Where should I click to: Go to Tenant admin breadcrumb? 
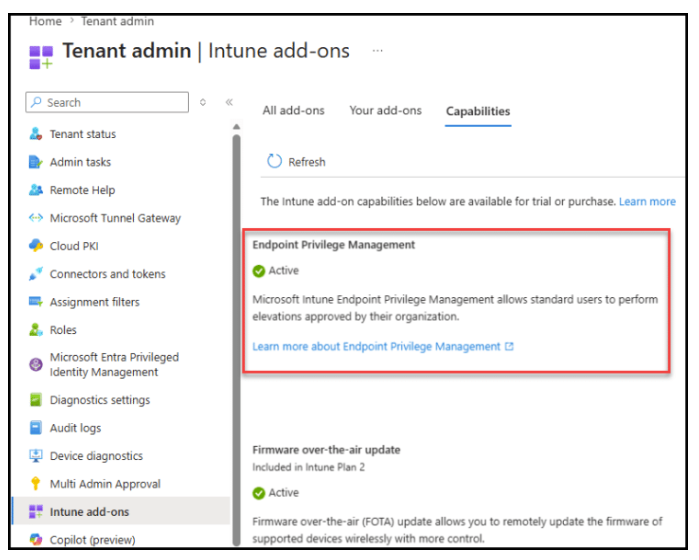coord(118,21)
